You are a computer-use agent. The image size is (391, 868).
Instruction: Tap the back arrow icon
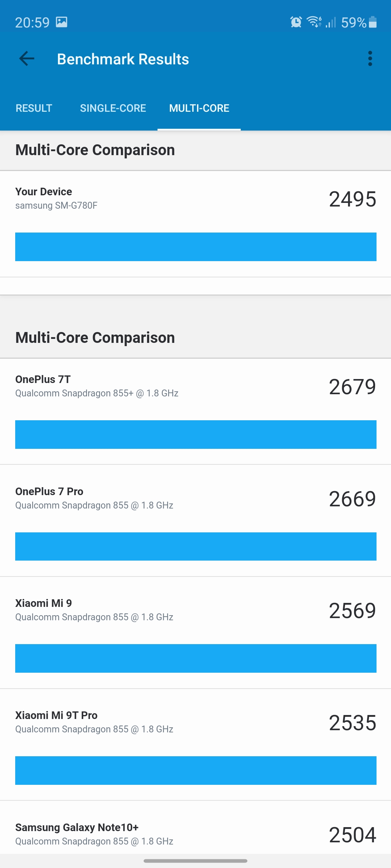[27, 59]
